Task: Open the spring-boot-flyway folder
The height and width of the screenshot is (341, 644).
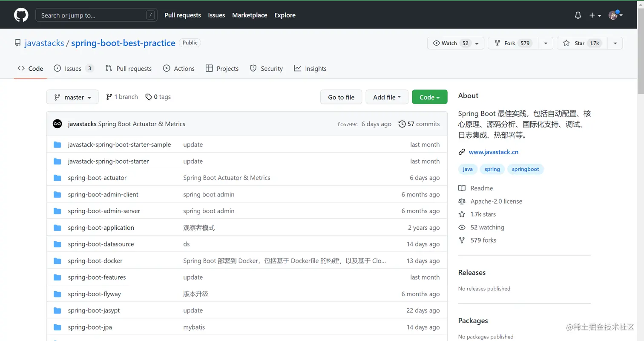Action: click(x=95, y=294)
